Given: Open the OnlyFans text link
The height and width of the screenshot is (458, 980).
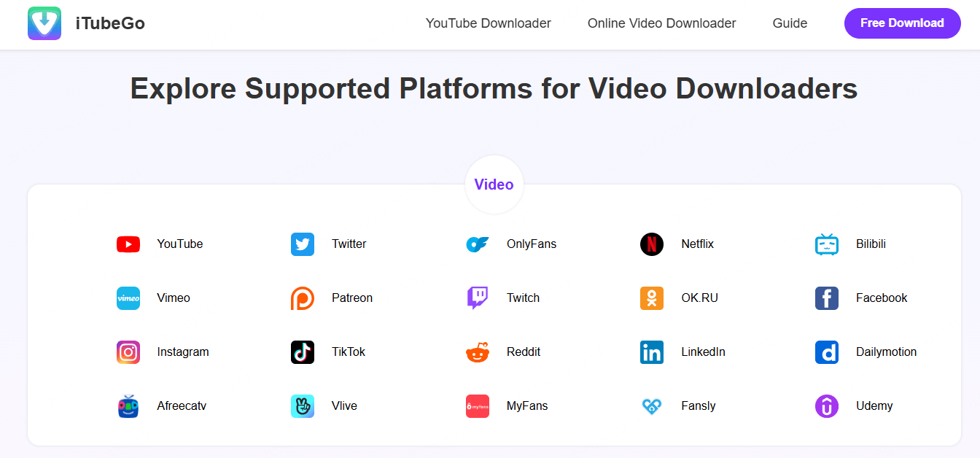Looking at the screenshot, I should [x=532, y=244].
